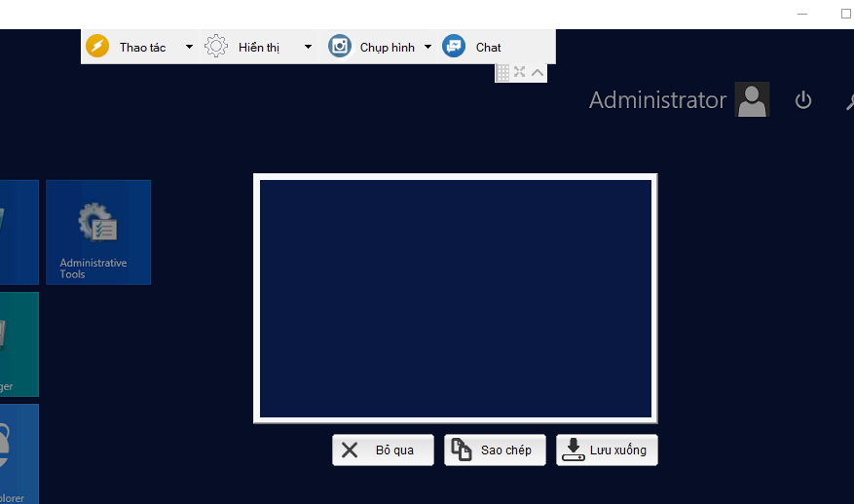Open the Thao tác menu label

(143, 48)
